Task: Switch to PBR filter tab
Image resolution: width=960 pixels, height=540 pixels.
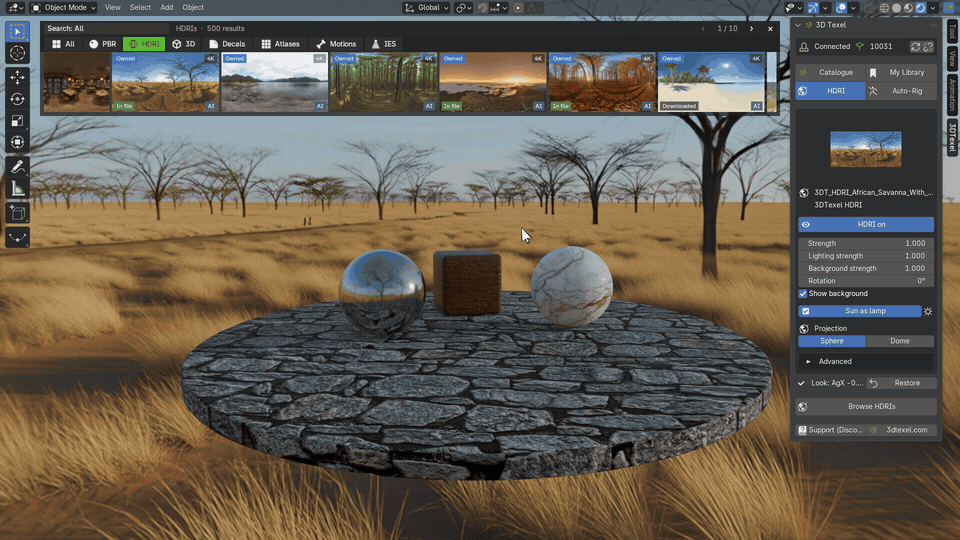Action: click(x=103, y=44)
